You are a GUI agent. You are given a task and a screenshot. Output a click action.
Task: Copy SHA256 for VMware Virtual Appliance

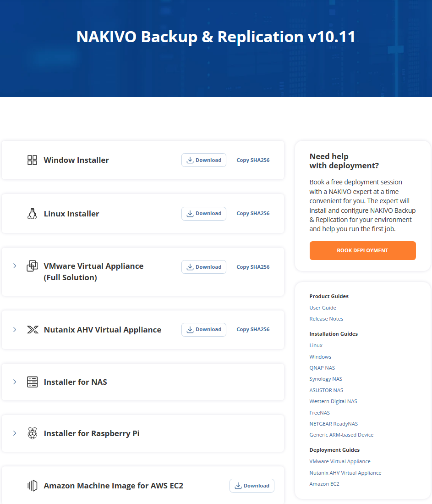(x=253, y=267)
